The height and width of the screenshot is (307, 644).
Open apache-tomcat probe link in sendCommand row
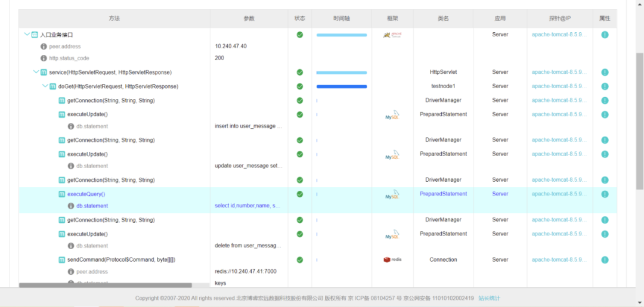pyautogui.click(x=559, y=259)
